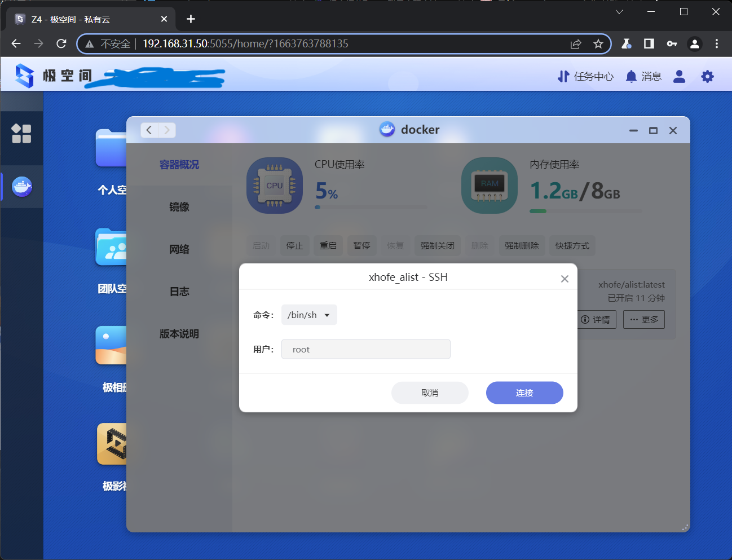The height and width of the screenshot is (560, 732).
Task: Click 恢复 container button
Action: pos(395,245)
